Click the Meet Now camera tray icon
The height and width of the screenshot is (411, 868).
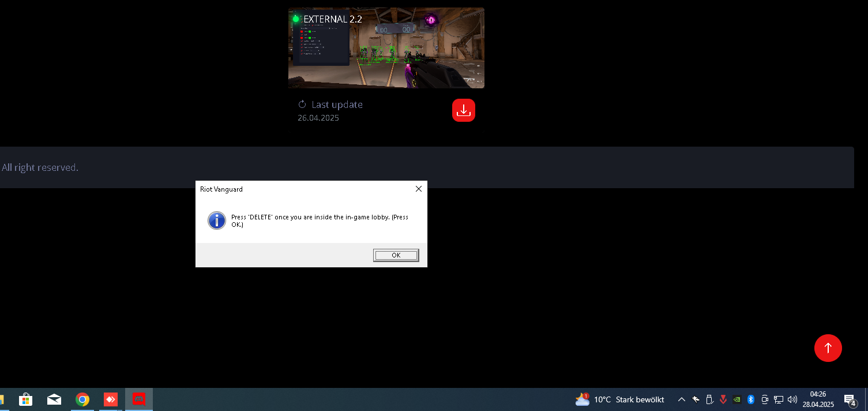coord(765,399)
